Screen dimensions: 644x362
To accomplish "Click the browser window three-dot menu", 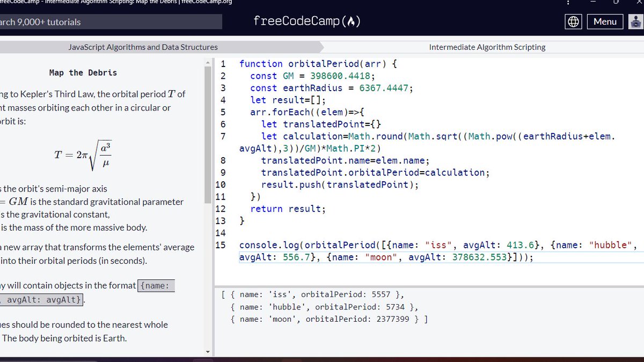I will pos(568,2).
